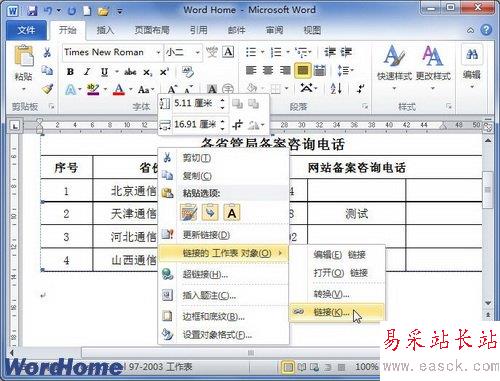Toggle Italic formatting

pos(87,72)
